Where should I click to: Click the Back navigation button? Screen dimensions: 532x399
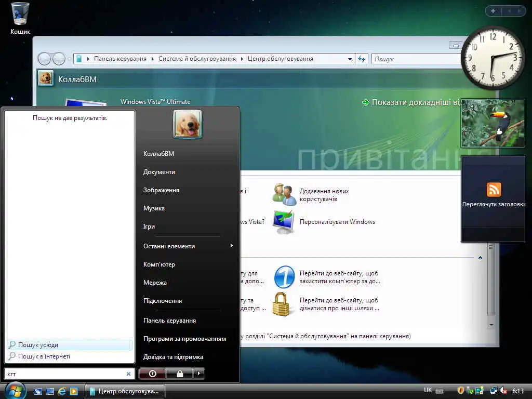pos(44,59)
